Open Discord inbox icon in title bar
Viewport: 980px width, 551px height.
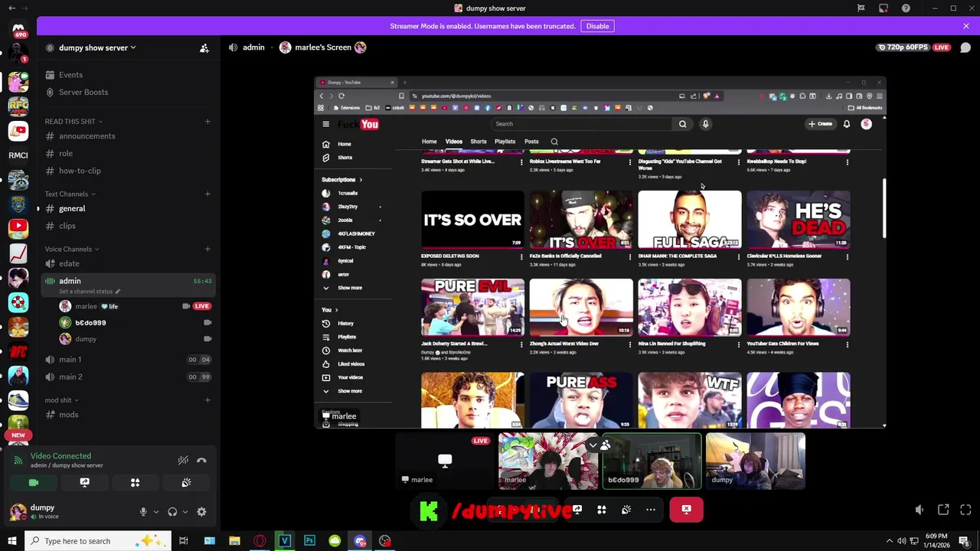coord(884,8)
